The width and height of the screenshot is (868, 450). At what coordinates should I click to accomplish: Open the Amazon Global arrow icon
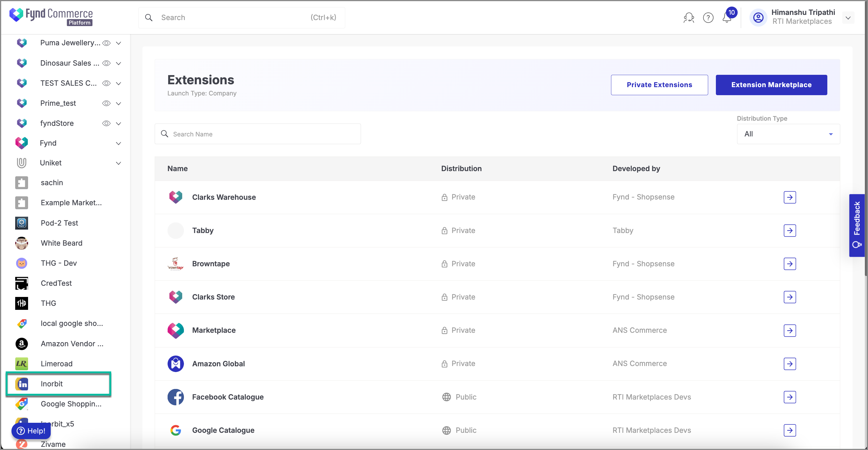[790, 364]
